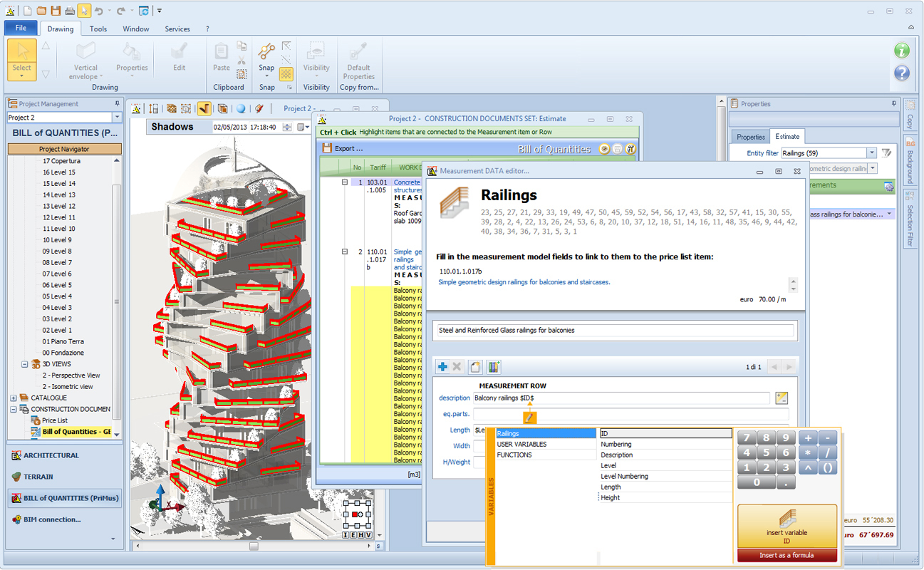The height and width of the screenshot is (570, 924).
Task: Click the blue plus add-row icon
Action: (x=442, y=367)
